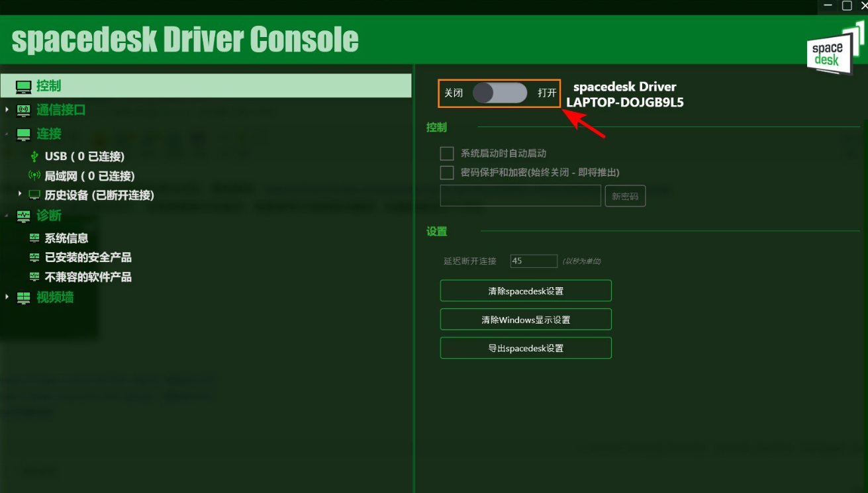Viewport: 868px width, 493px height.
Task: Expand the 历史设备 tree node arrow
Action: coord(21,194)
